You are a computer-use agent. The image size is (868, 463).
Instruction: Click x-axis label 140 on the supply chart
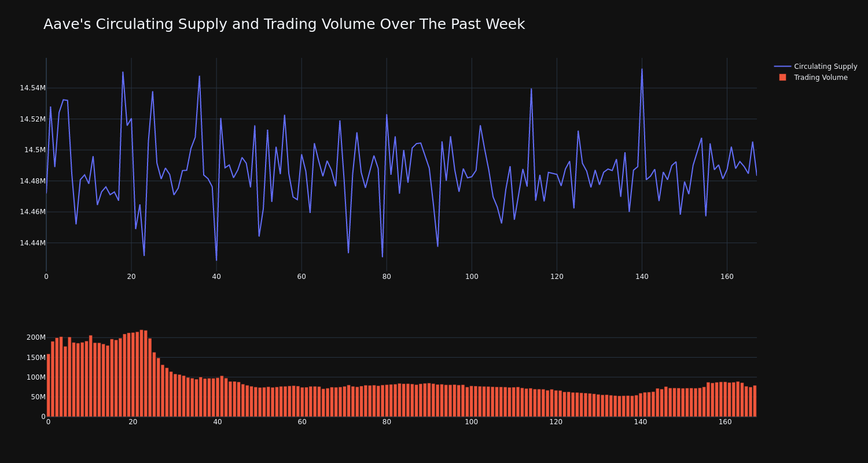642,277
